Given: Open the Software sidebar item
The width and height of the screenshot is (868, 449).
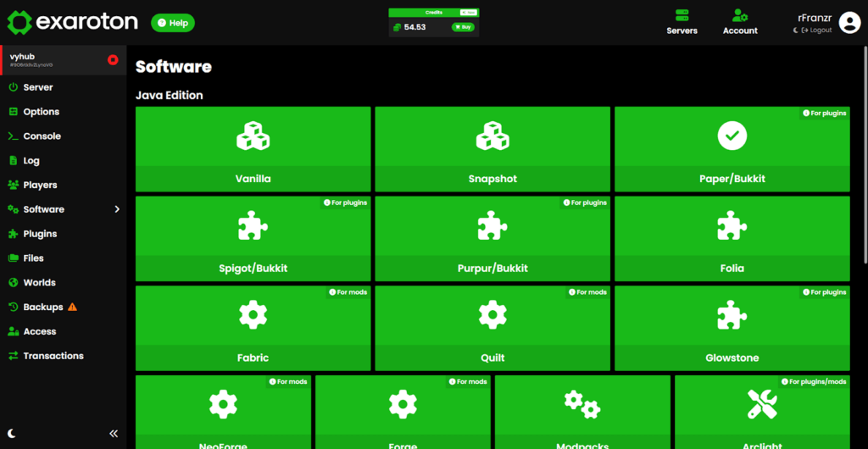Looking at the screenshot, I should click(63, 209).
